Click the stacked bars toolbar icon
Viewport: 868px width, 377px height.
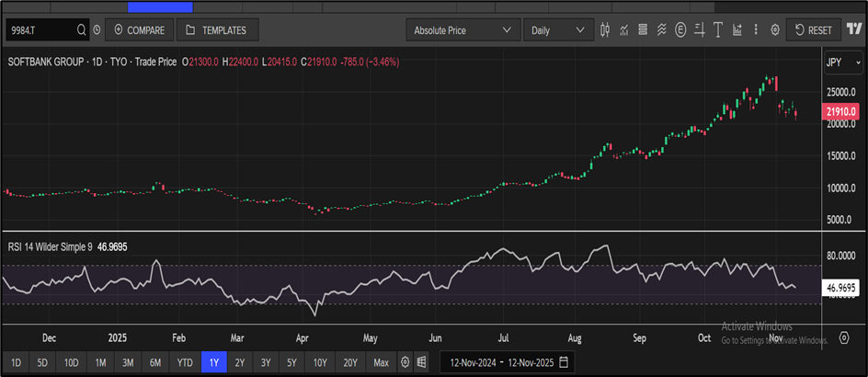[643, 30]
